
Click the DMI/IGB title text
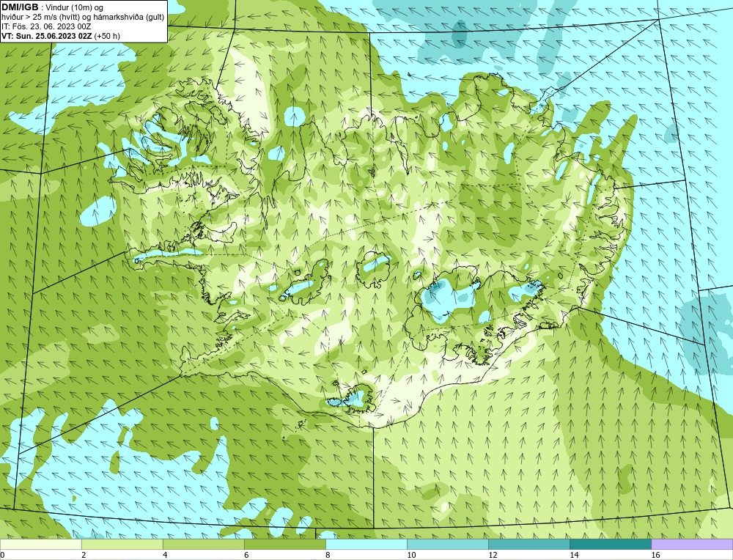20,7
